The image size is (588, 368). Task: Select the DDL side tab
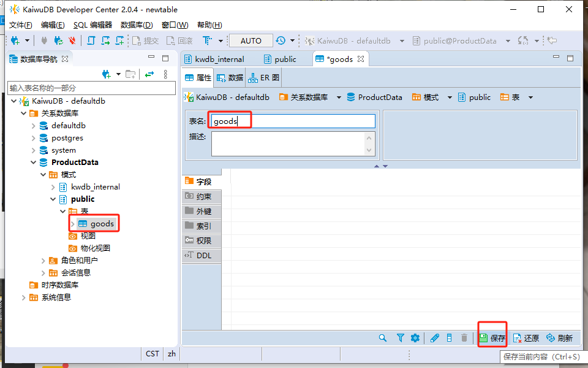[202, 255]
